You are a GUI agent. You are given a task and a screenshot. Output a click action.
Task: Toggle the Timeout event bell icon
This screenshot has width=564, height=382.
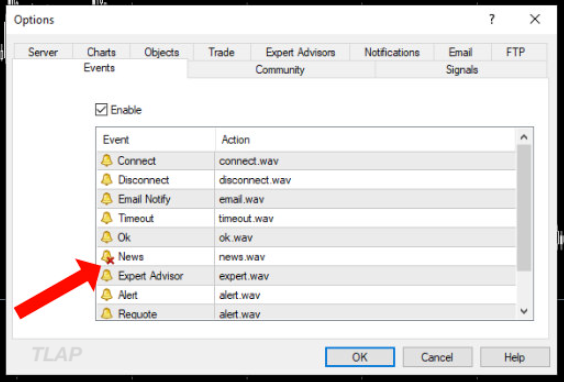(x=106, y=218)
